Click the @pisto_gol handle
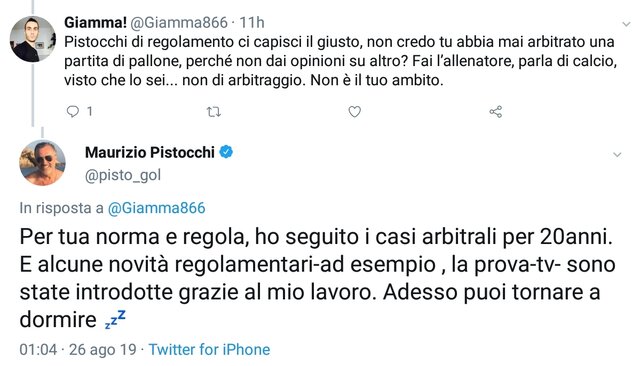 pyautogui.click(x=123, y=175)
